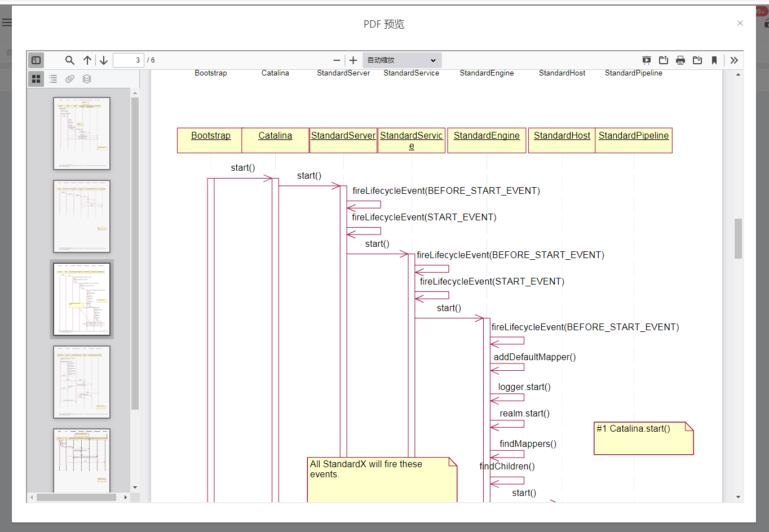Click the '#1 Catalina.start()' note
This screenshot has height=532, width=769.
click(x=644, y=438)
